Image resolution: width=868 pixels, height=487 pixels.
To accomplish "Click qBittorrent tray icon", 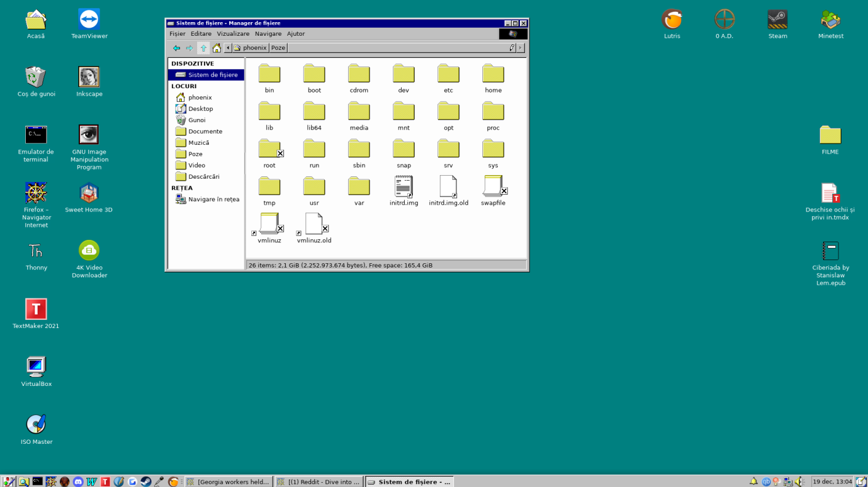I will [766, 481].
